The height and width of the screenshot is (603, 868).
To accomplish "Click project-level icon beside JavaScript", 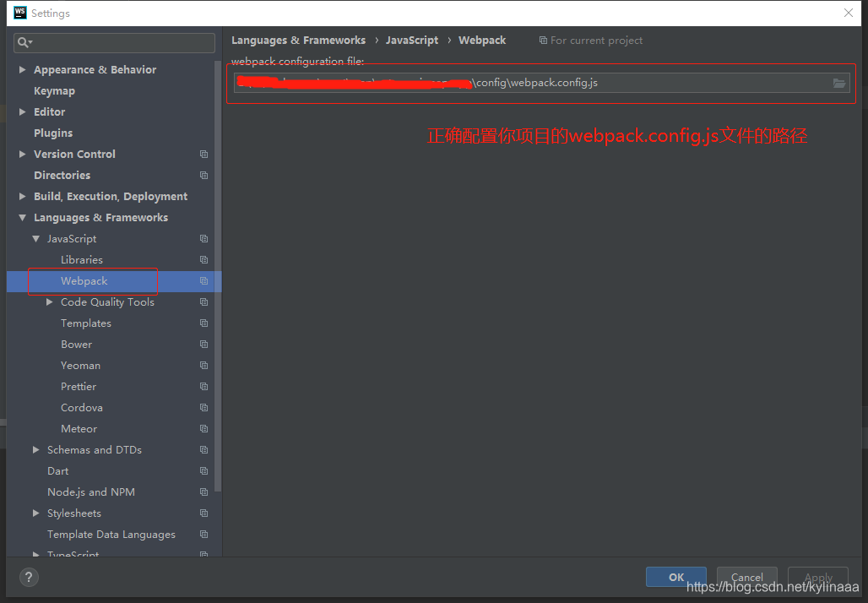I will coord(203,239).
